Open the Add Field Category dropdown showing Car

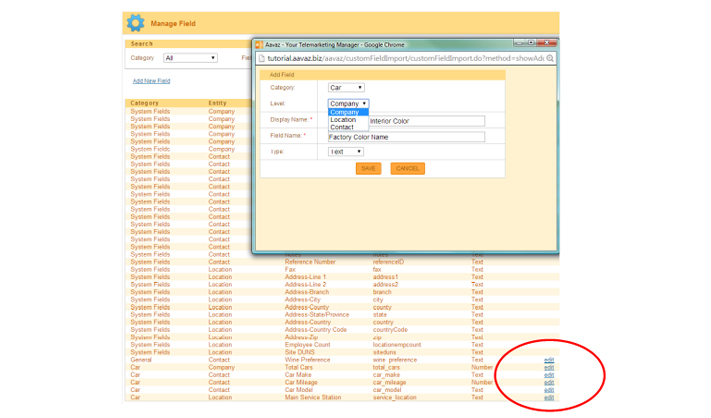(346, 87)
